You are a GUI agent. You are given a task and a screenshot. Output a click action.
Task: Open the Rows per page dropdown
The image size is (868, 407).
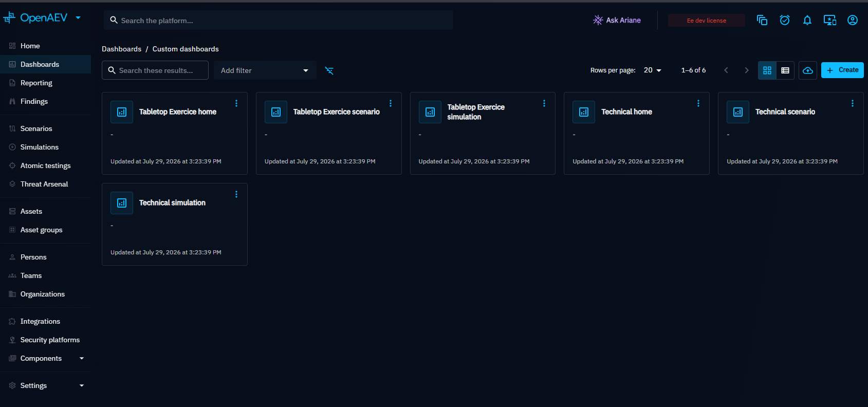point(653,70)
